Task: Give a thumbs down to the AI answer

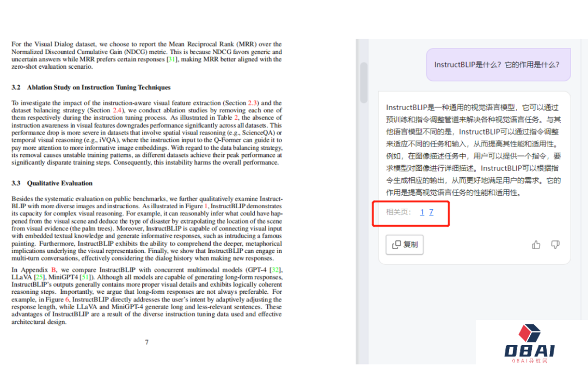Action: [555, 245]
